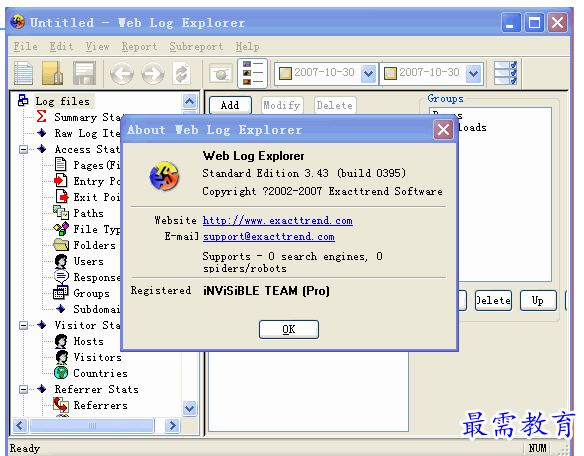Click the Countries globe icon

tap(61, 373)
